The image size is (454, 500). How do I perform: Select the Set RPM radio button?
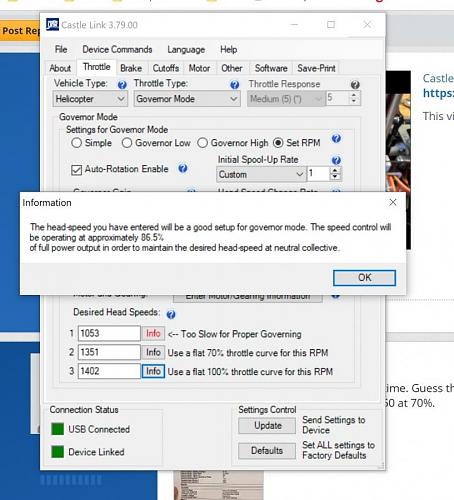click(x=278, y=143)
